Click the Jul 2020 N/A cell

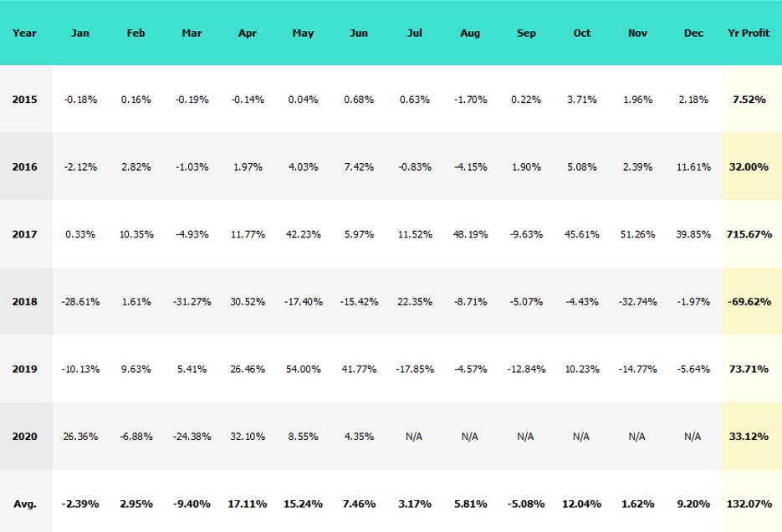[x=415, y=437]
